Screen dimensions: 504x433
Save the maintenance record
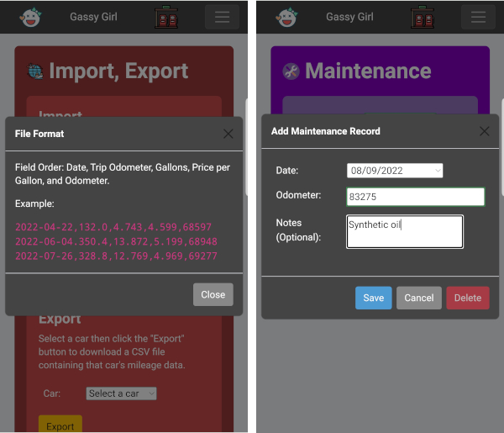tap(374, 298)
